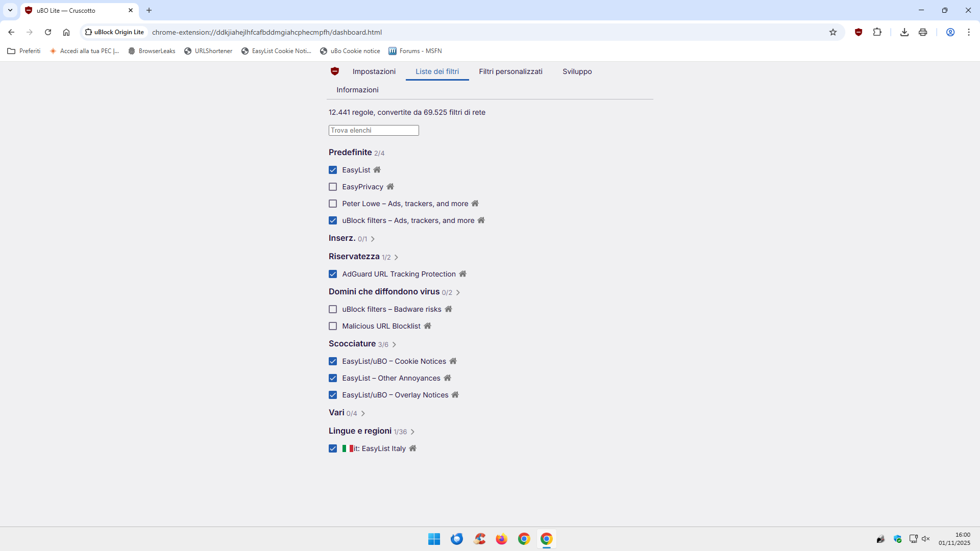This screenshot has width=980, height=551.
Task: Open EasyPrivacy home page icon
Action: [x=390, y=187]
